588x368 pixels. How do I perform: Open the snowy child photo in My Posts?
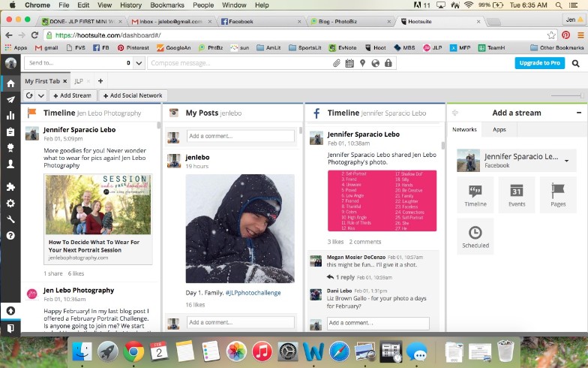[240, 228]
